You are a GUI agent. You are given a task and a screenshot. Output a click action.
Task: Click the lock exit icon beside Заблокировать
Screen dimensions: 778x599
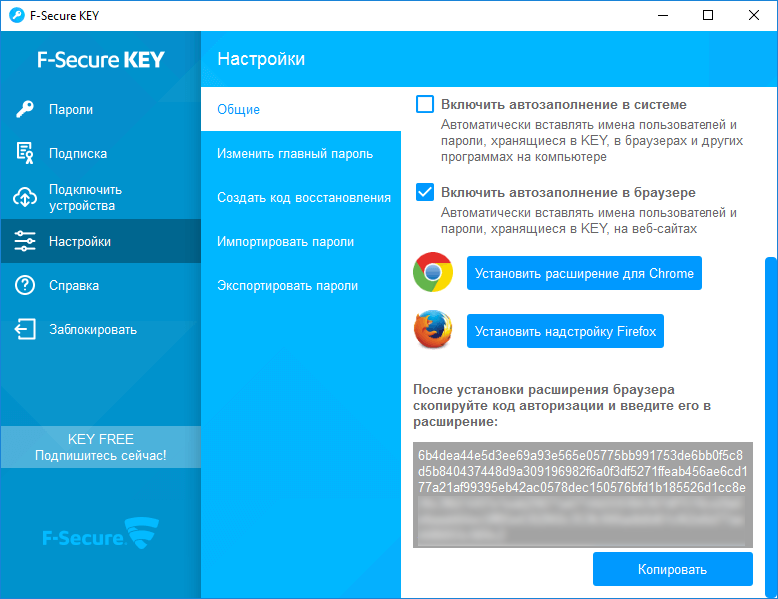25,329
